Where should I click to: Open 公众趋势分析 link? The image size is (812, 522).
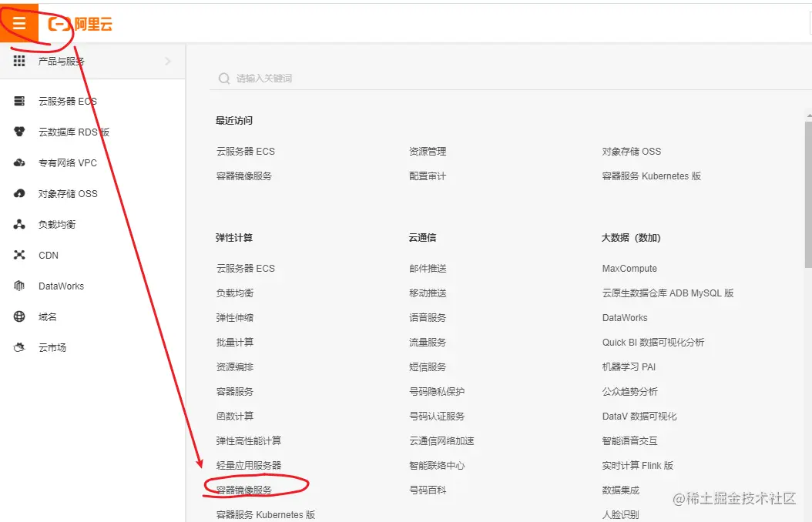(629, 391)
